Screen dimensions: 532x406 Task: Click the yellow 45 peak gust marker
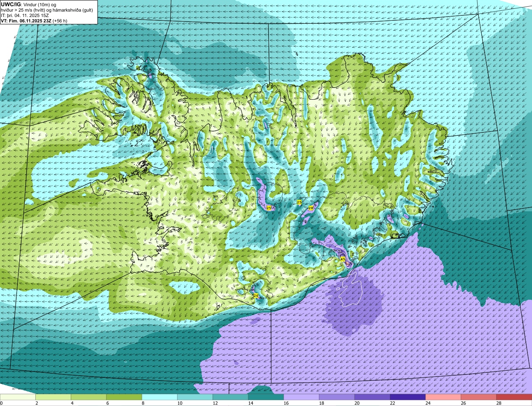(x=343, y=259)
